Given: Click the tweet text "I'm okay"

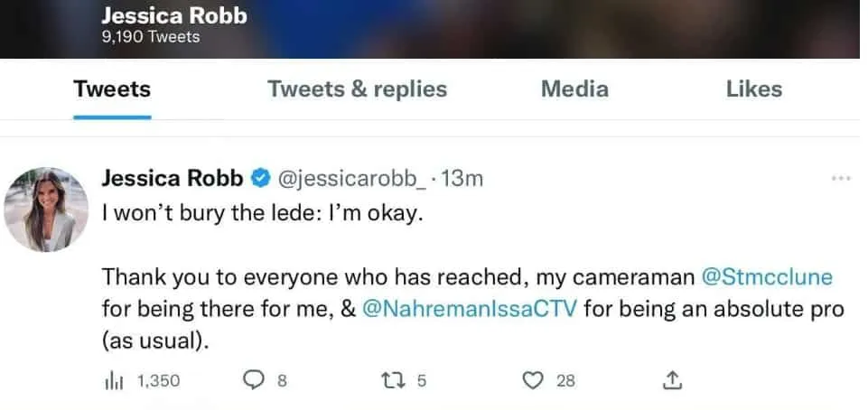Looking at the screenshot, I should (385, 218).
